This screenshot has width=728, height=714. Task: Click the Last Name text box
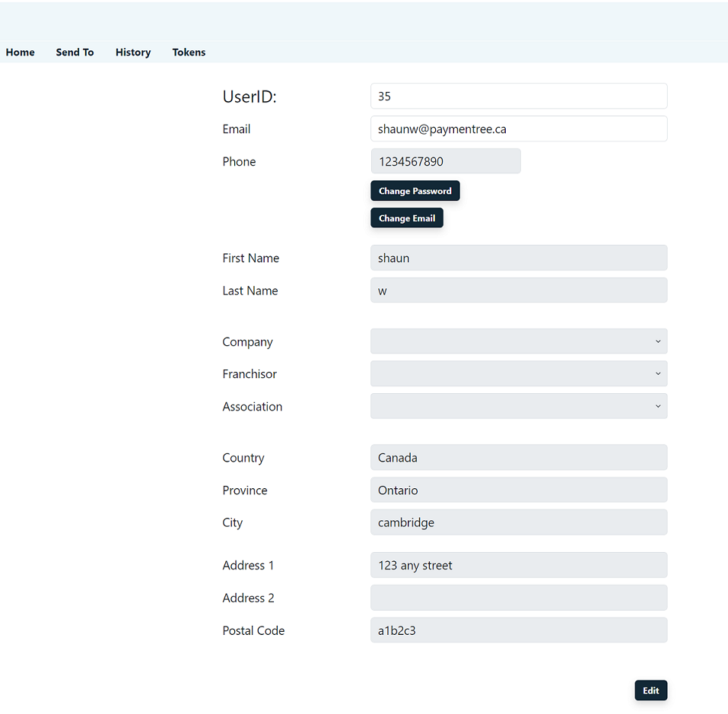click(x=518, y=290)
